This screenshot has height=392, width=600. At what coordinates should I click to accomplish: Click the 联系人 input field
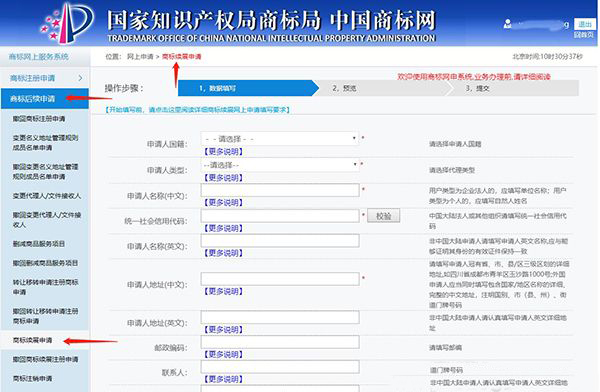tap(280, 367)
